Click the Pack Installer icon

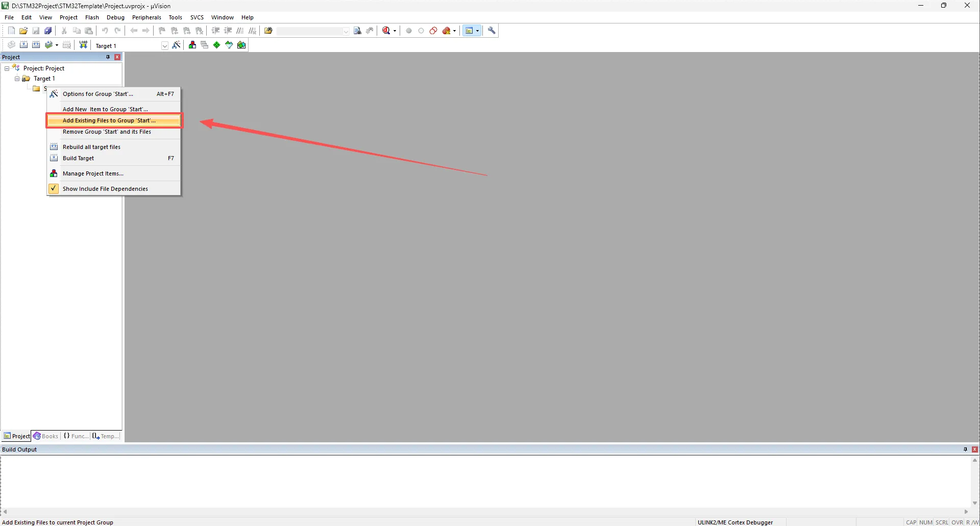[241, 45]
